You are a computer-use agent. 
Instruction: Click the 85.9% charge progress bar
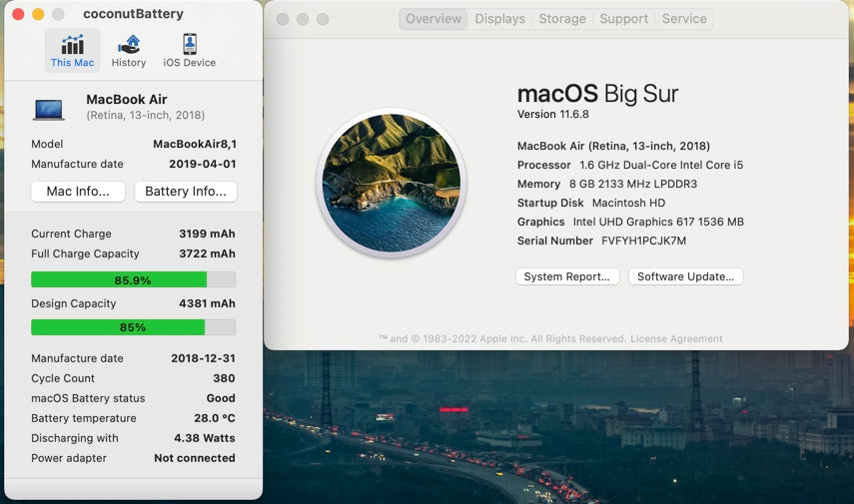[x=133, y=279]
